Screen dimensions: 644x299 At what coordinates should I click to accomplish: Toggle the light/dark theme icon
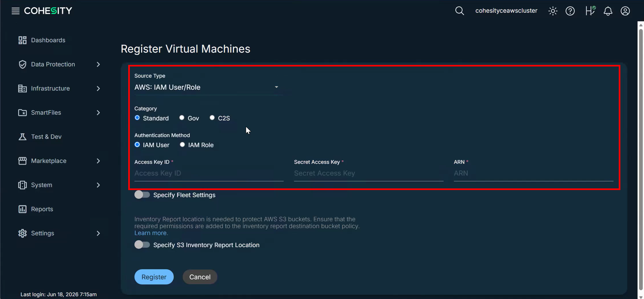coord(553,11)
